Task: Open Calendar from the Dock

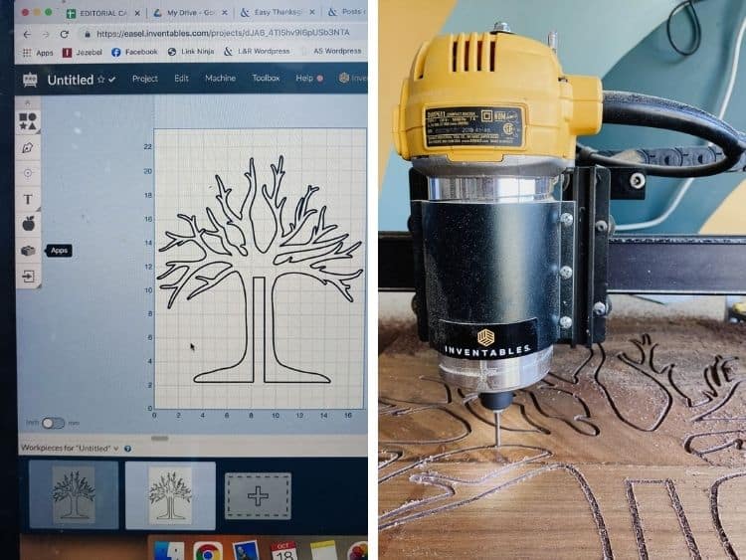Action: (283, 551)
